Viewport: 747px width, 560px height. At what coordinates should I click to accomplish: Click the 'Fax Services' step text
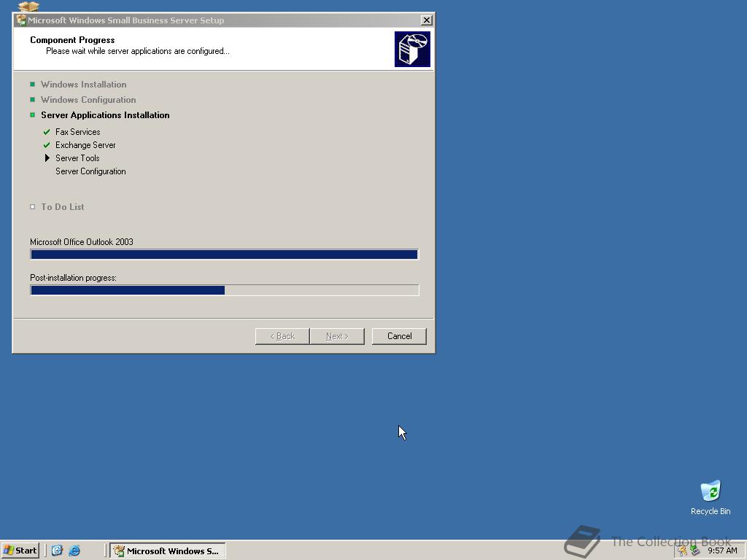tap(77, 132)
